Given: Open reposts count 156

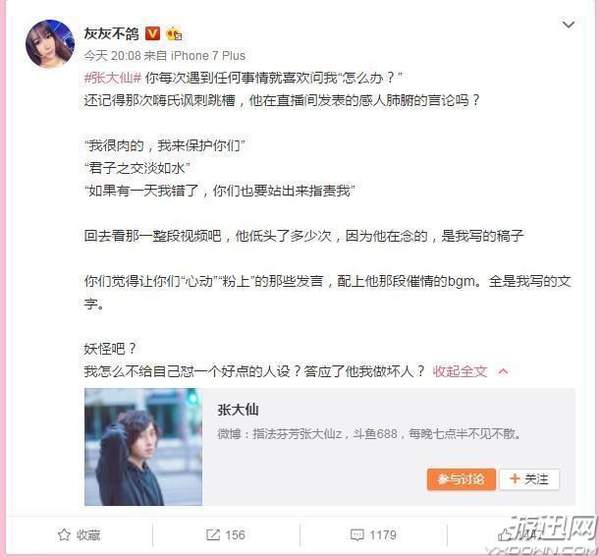Looking at the screenshot, I should point(235,535).
